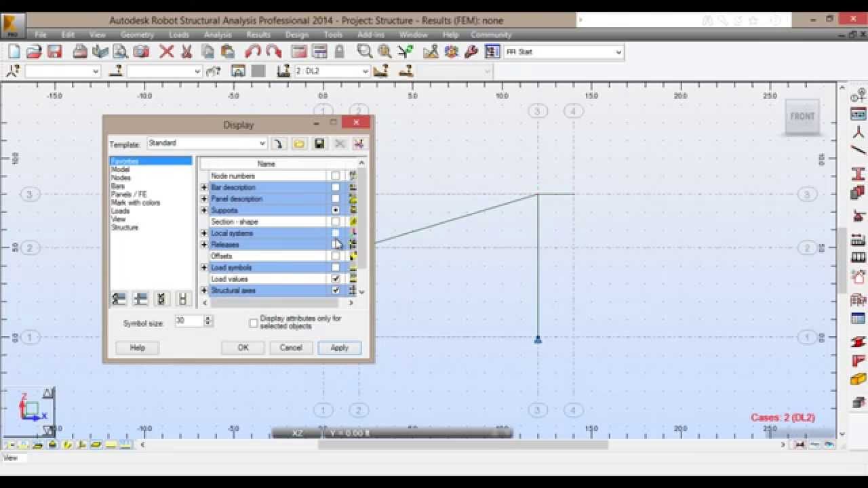Open the Analysis menu
Viewport: 868px width, 488px height.
click(x=218, y=35)
